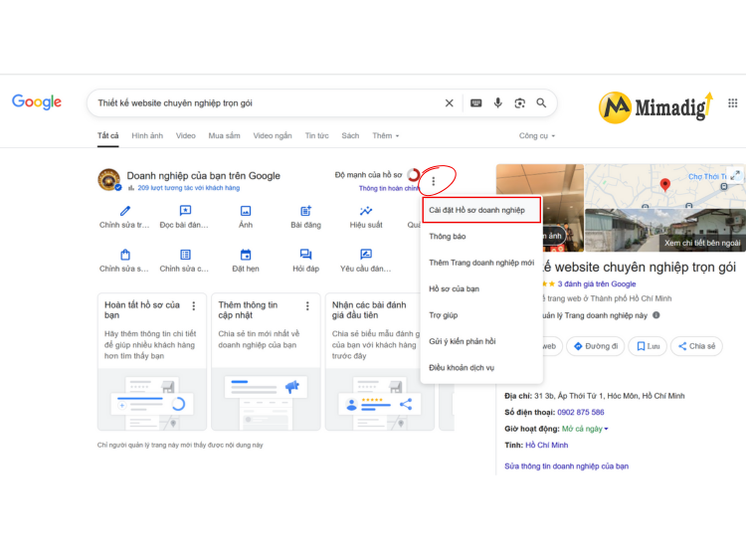The image size is (746, 560).
Task: Open the Google Lens image search icon
Action: point(519,102)
